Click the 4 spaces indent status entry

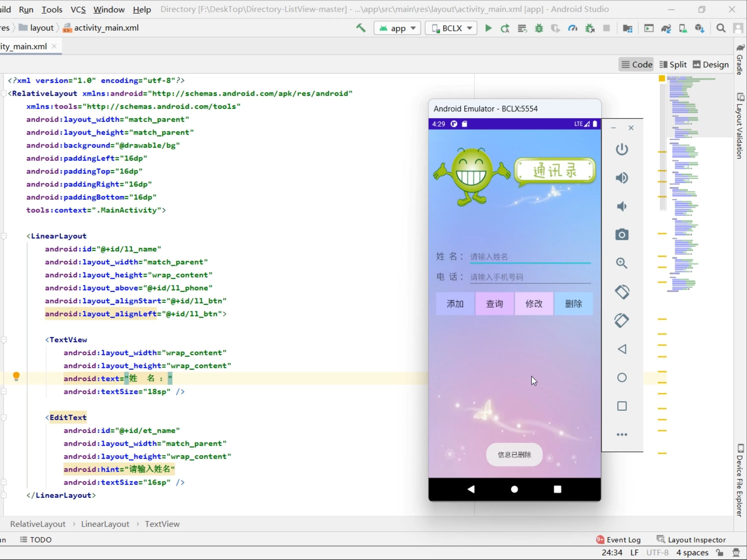pyautogui.click(x=692, y=552)
